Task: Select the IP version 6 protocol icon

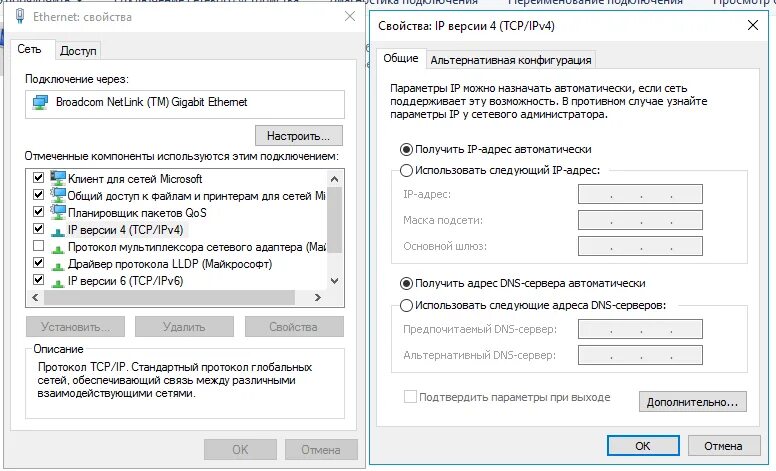Action: pos(58,280)
